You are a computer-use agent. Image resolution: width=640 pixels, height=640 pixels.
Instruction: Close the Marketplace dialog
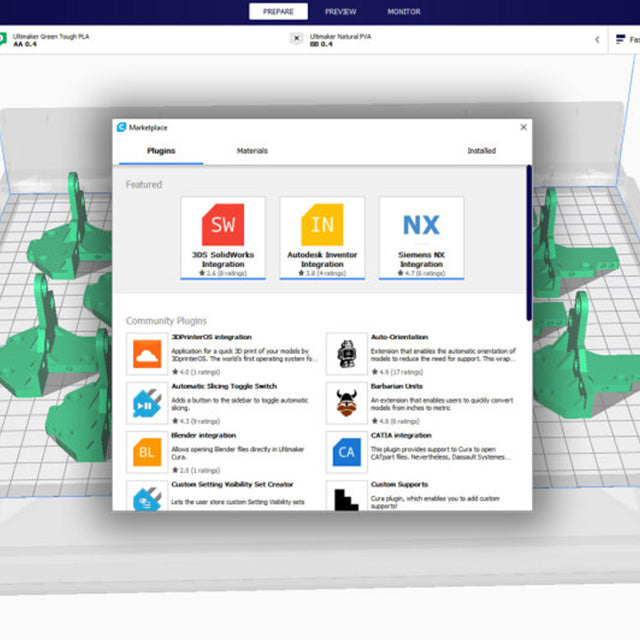click(x=523, y=127)
